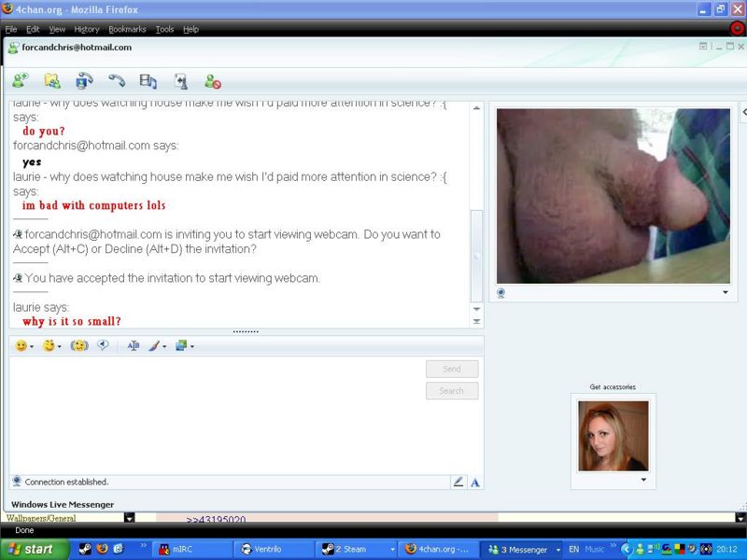Open the emoticon dropdown menu

[31, 346]
